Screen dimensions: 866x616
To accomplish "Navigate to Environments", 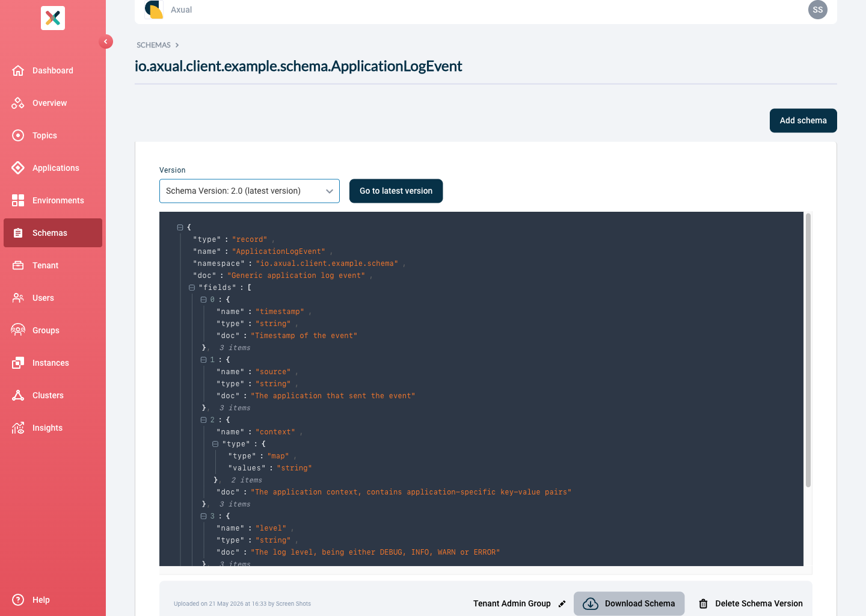I will pyautogui.click(x=53, y=200).
